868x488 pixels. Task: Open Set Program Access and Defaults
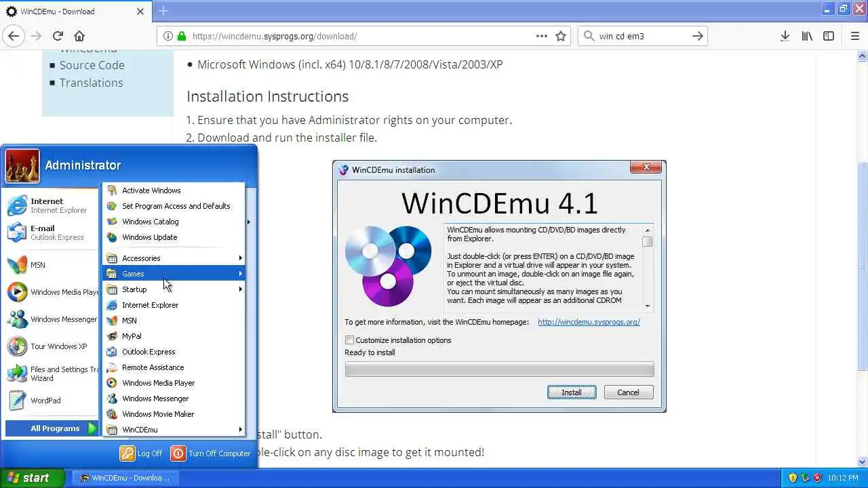(x=174, y=206)
